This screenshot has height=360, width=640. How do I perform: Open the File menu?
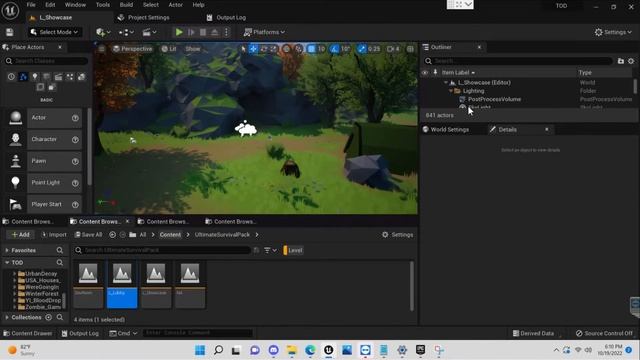[x=31, y=5]
